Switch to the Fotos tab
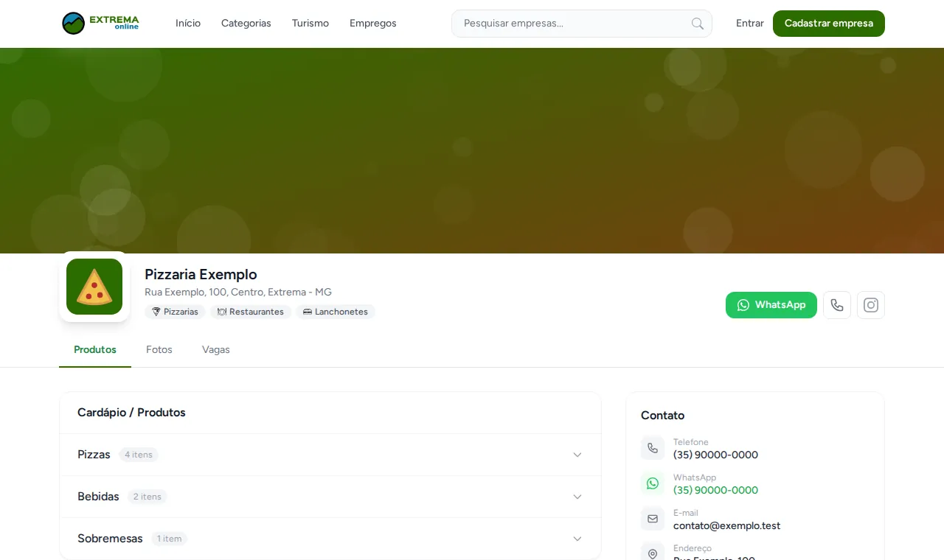The image size is (944, 560). (159, 349)
